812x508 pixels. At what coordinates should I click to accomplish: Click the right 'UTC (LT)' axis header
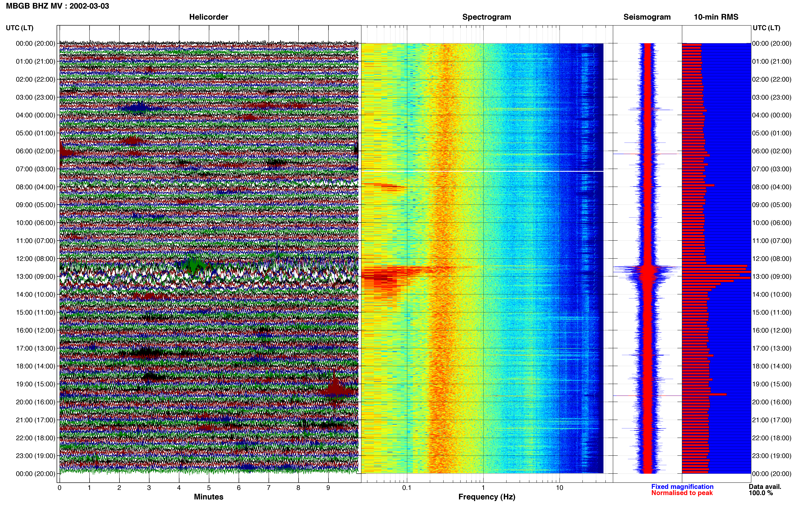coord(766,28)
